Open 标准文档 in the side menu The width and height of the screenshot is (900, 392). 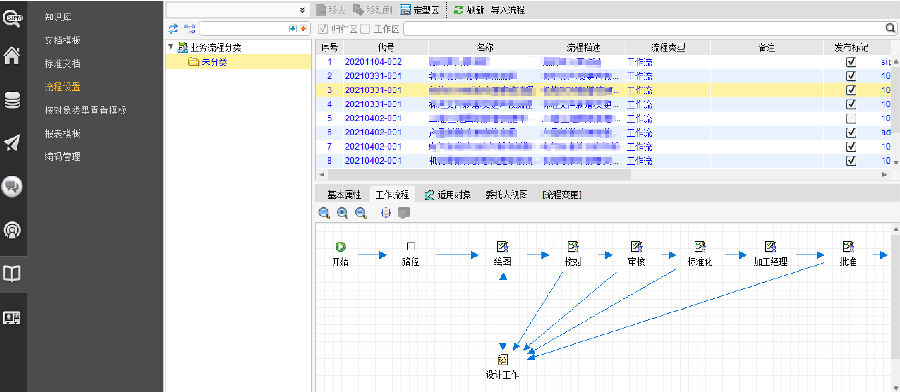click(63, 64)
